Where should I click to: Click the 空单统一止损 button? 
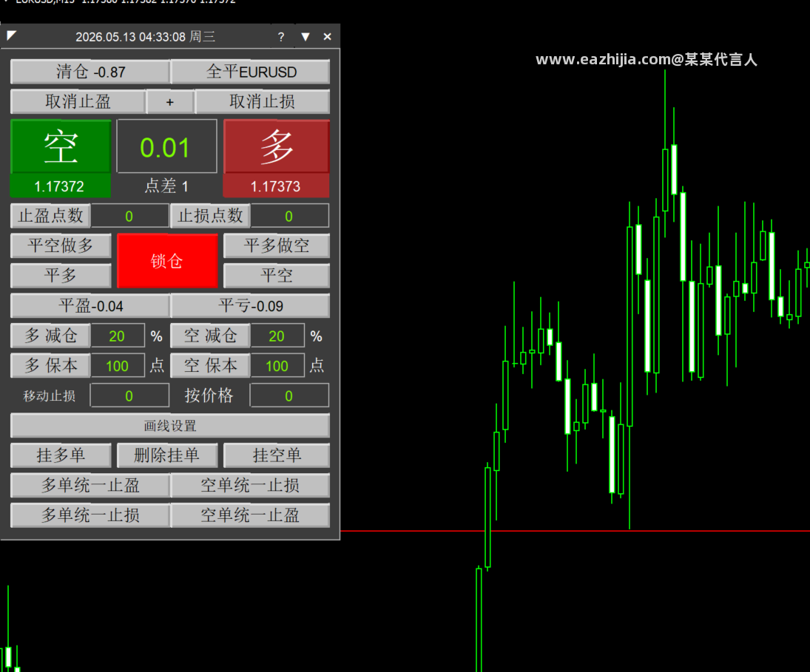(x=251, y=485)
